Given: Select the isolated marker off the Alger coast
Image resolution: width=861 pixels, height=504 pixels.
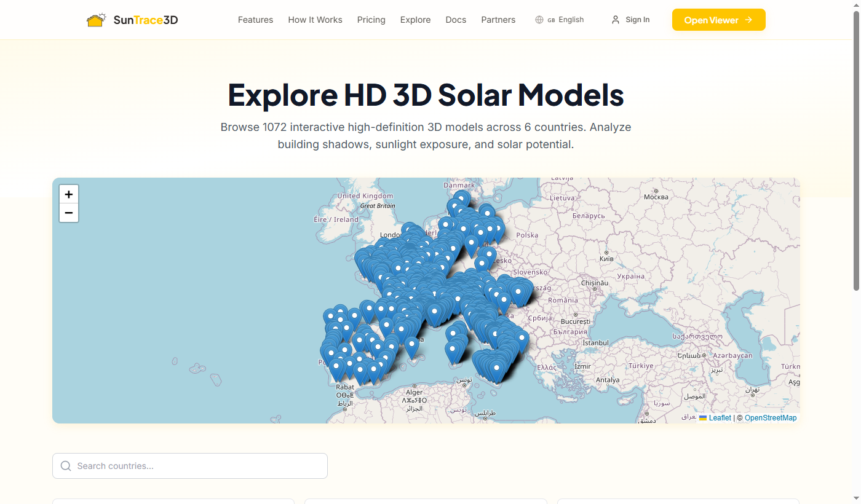Looking at the screenshot, I should pyautogui.click(x=411, y=344).
